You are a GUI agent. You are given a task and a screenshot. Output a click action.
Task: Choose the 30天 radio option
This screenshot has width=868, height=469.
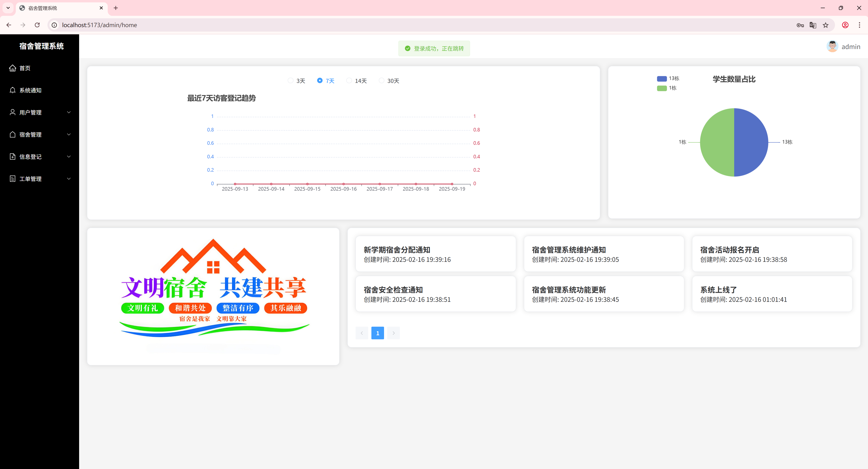pos(381,80)
